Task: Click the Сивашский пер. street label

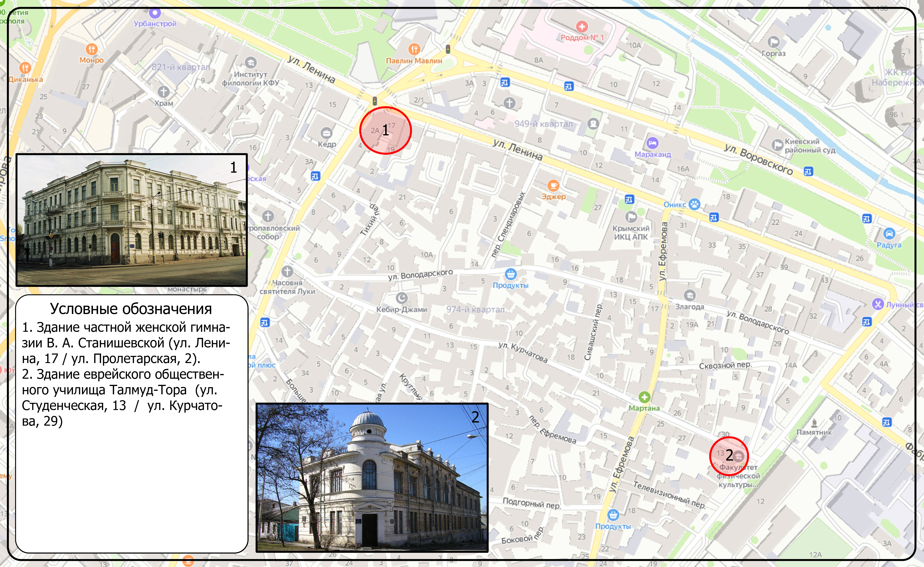Action: point(594,332)
